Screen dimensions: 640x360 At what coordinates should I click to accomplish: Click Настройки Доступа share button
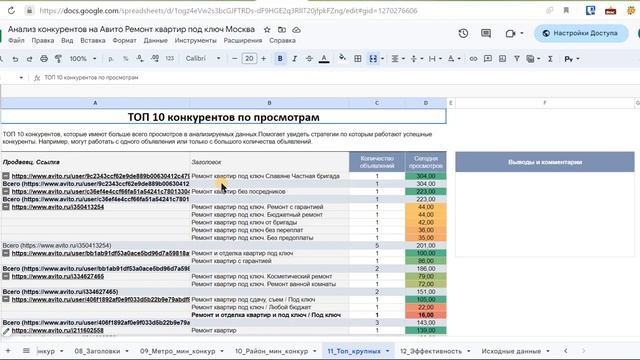(x=581, y=33)
